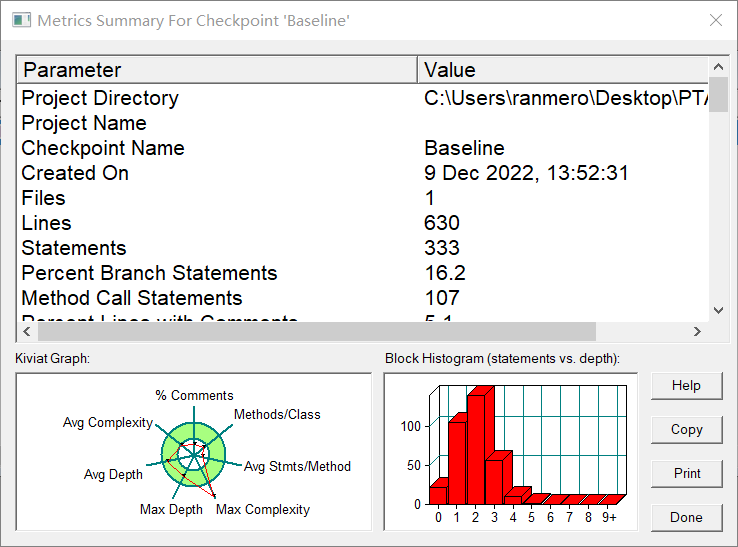The height and width of the screenshot is (547, 738).
Task: Click the Parameter column header
Action: [x=217, y=70]
